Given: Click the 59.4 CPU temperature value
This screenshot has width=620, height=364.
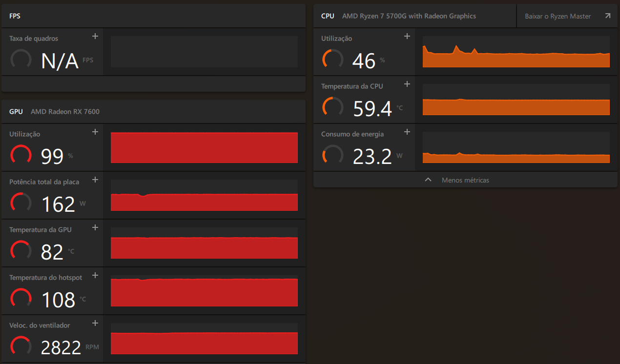Looking at the screenshot, I should point(372,109).
